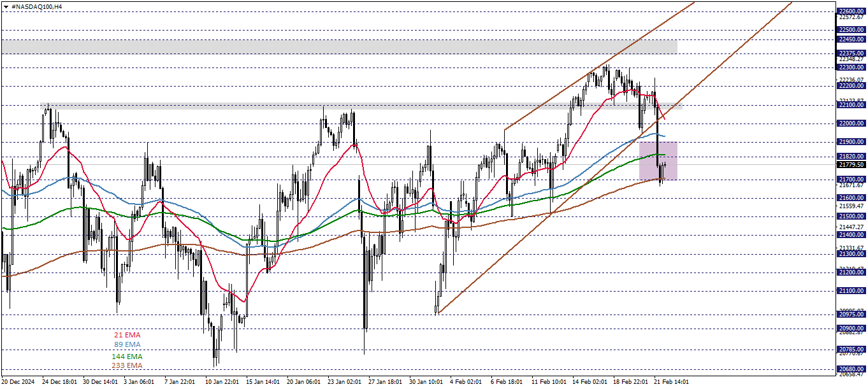Click the 22600.00 price level label

pyautogui.click(x=851, y=11)
